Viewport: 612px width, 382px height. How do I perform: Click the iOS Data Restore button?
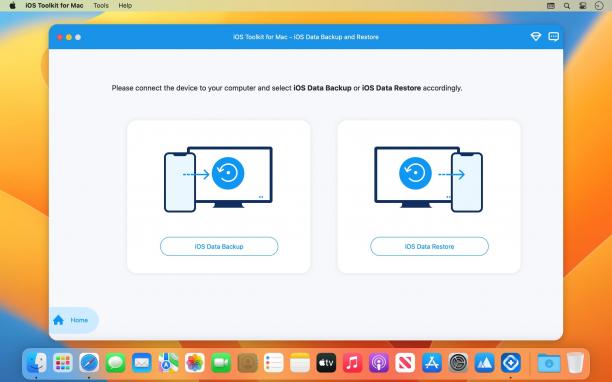[429, 247]
